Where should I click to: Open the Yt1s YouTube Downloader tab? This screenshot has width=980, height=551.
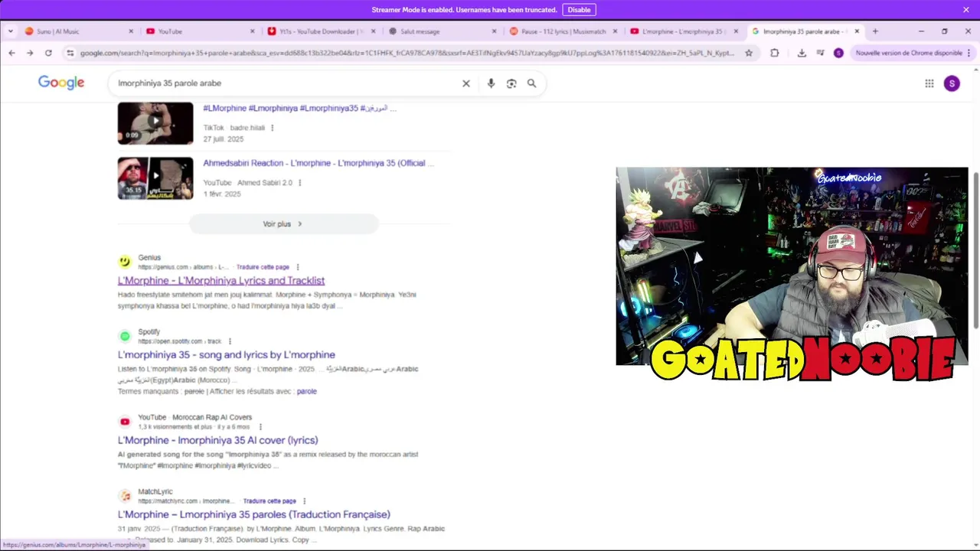pos(317,31)
